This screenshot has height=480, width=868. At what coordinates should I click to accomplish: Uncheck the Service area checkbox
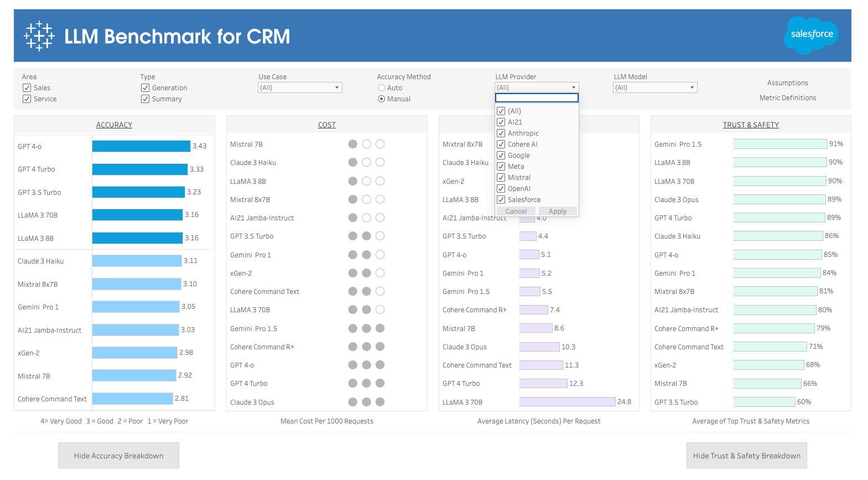(27, 99)
